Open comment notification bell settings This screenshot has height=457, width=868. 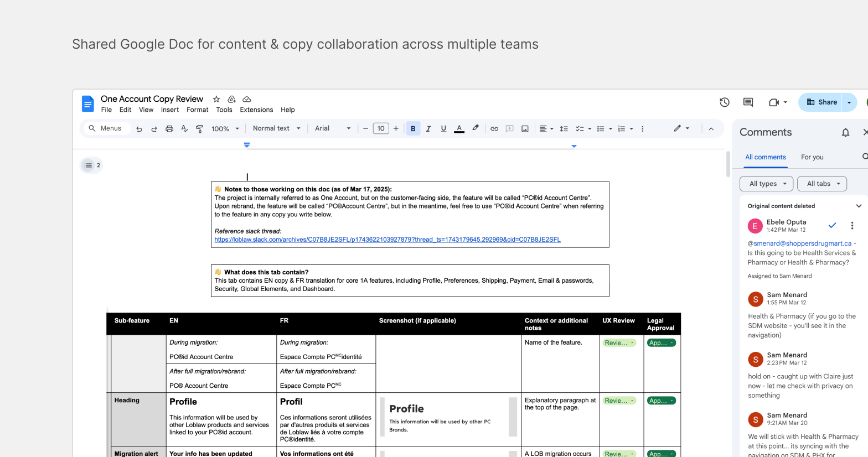click(845, 132)
